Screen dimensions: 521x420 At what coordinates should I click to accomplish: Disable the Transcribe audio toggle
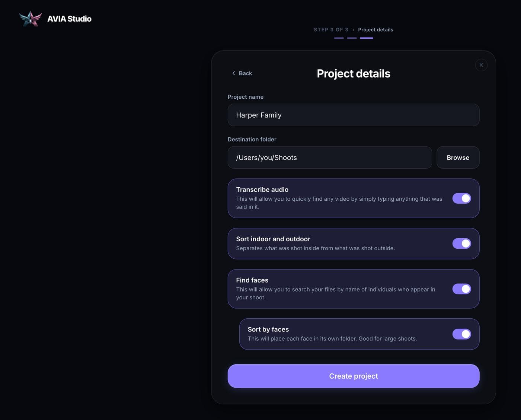tap(462, 198)
